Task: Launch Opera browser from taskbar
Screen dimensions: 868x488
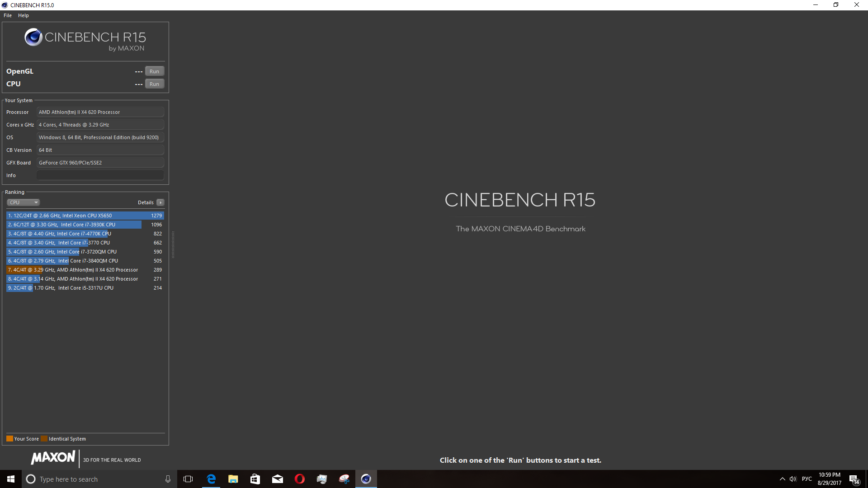Action: click(x=300, y=479)
